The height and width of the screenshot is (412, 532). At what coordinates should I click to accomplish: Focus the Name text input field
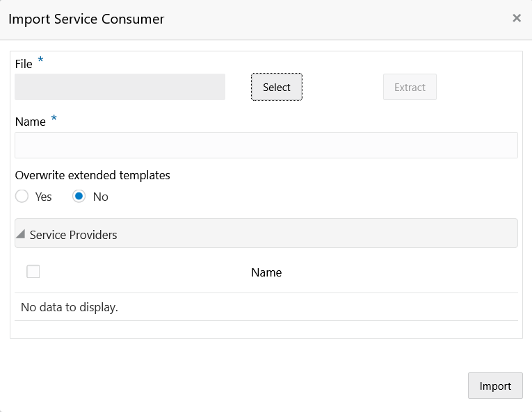click(266, 145)
